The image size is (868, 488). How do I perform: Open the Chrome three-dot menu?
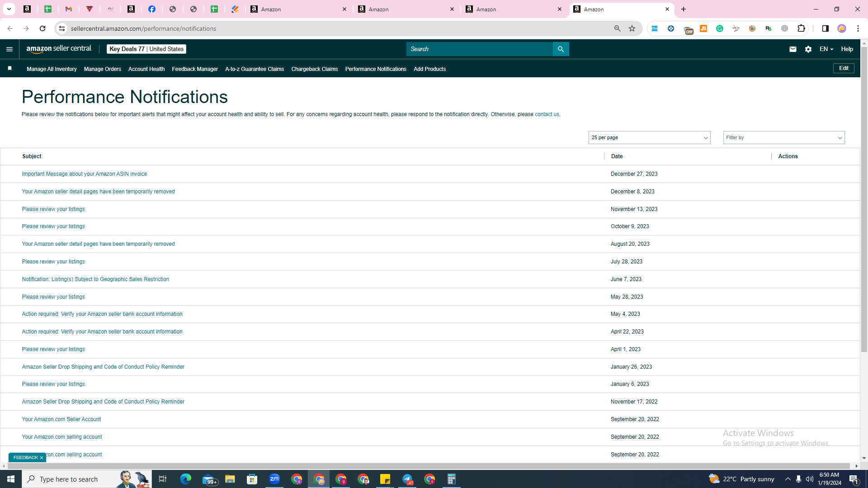[x=858, y=28]
